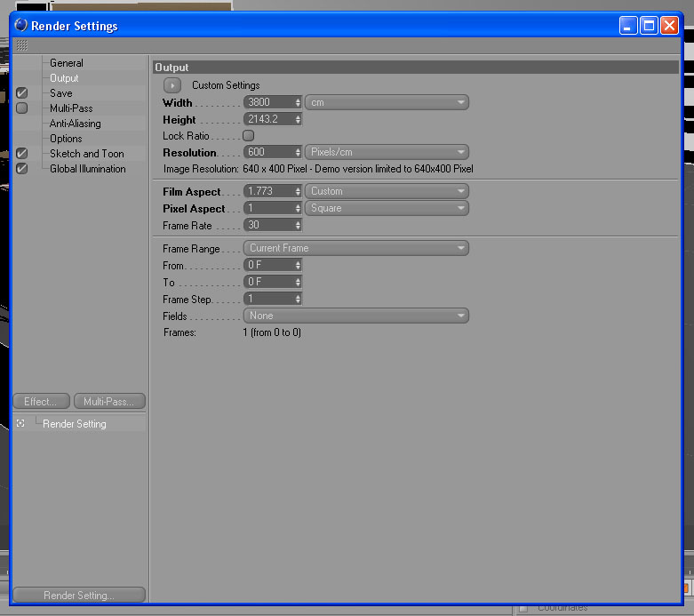
Task: Click the grip handle icon below title bar
Action: (x=21, y=45)
